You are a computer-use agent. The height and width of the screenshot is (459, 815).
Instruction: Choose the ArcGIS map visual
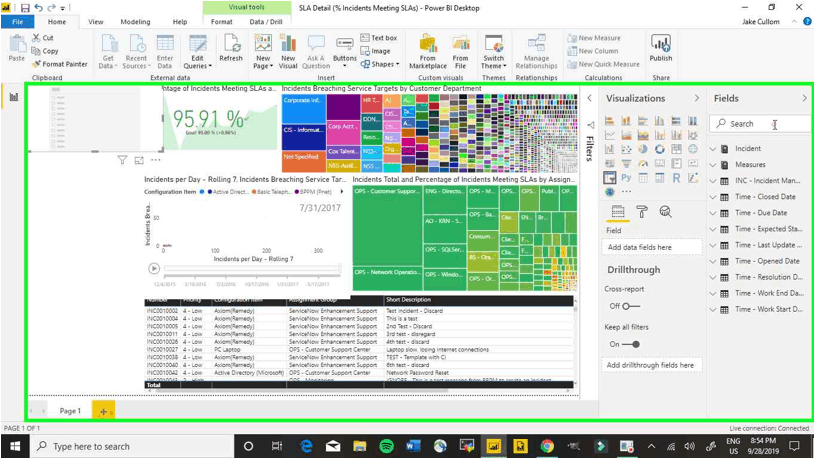[x=610, y=192]
